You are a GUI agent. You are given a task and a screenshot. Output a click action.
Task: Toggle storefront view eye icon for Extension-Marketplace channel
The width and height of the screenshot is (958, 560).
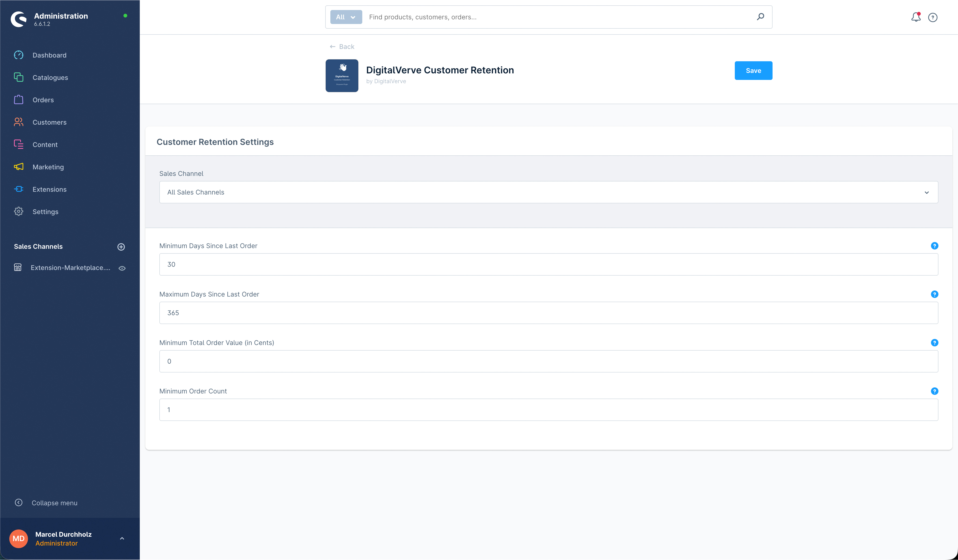122,268
